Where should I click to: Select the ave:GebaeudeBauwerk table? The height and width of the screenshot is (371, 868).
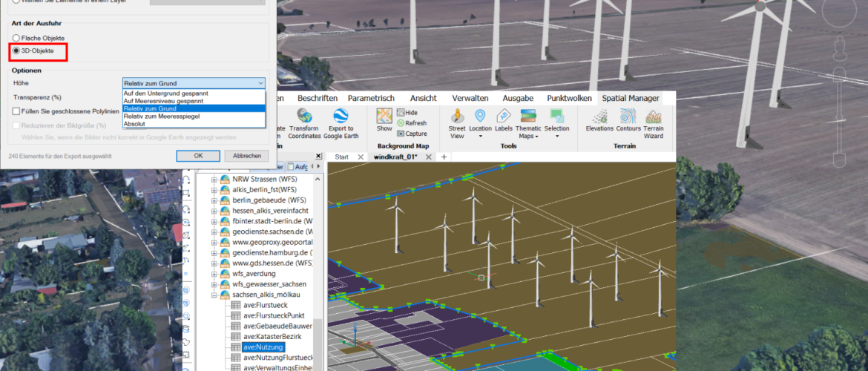click(277, 326)
